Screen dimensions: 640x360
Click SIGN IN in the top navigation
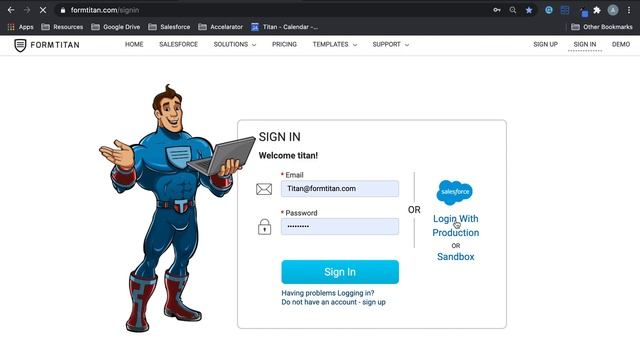584,44
